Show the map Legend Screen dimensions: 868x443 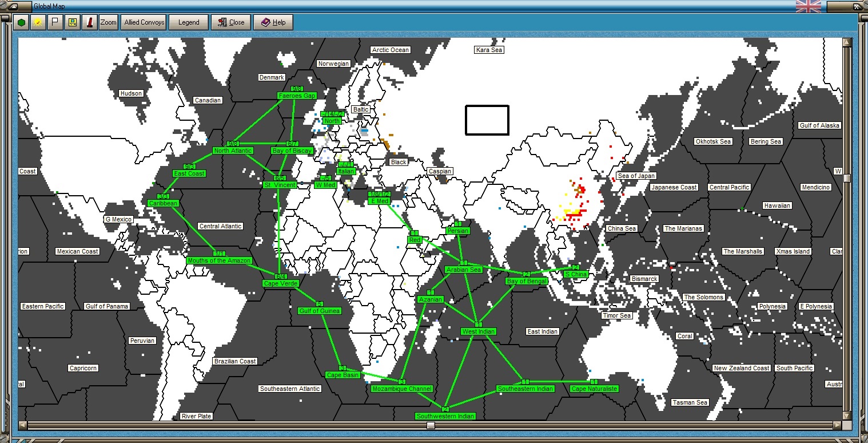pos(189,22)
